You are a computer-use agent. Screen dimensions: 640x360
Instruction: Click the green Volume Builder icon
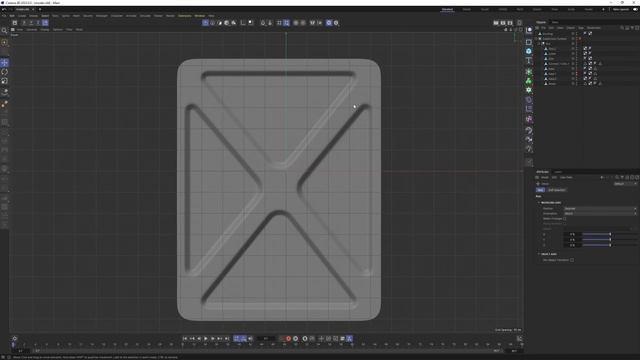529,81
